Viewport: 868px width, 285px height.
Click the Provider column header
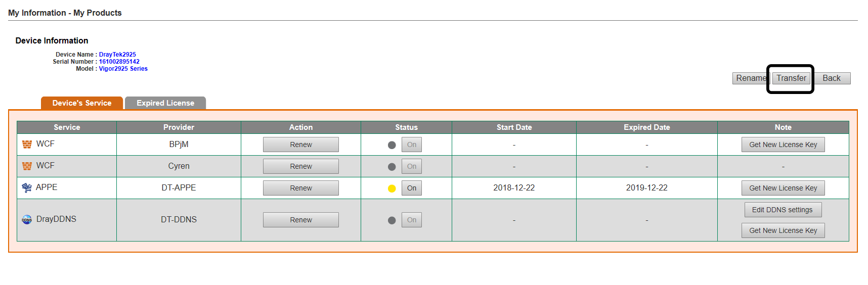(x=179, y=127)
